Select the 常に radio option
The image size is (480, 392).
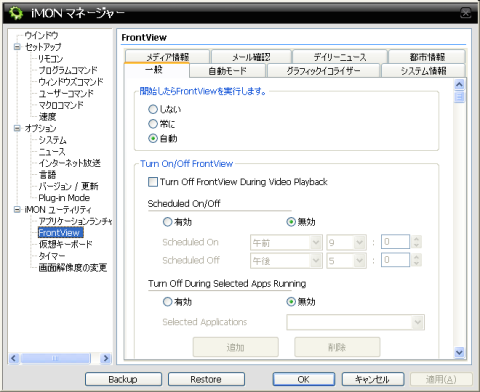153,124
